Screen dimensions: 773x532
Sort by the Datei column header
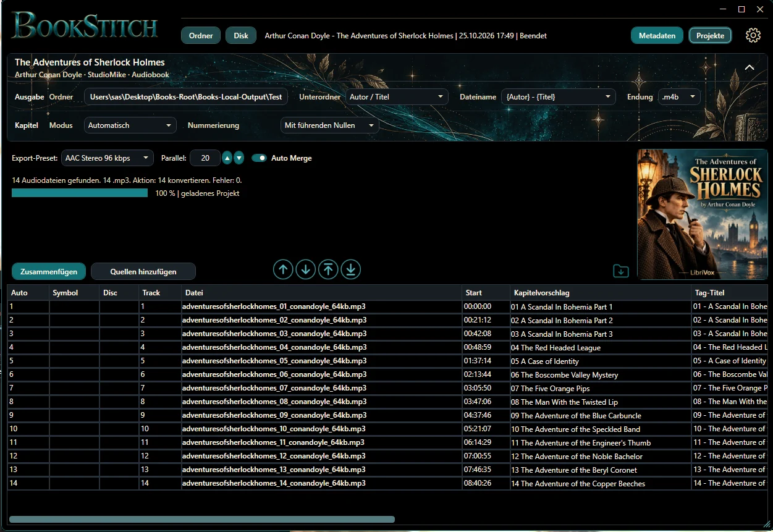tap(321, 293)
